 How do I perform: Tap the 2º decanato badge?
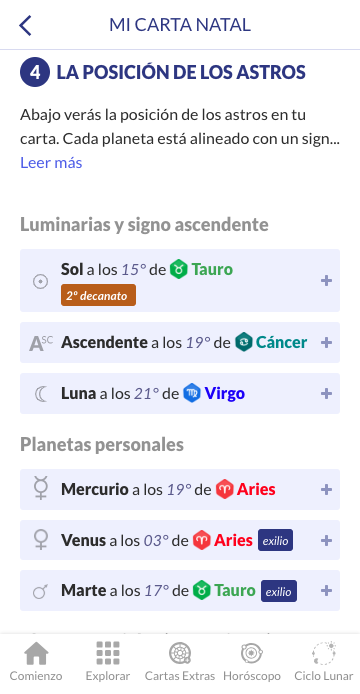coord(98,296)
